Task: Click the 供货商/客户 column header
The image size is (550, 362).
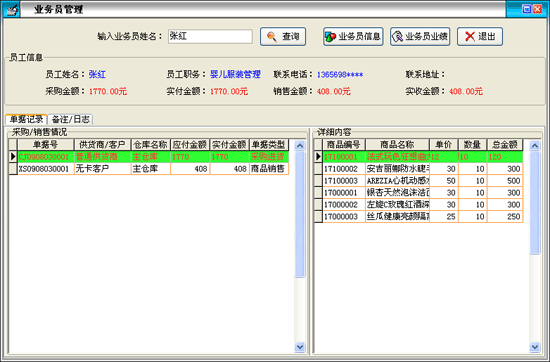Action: 102,145
